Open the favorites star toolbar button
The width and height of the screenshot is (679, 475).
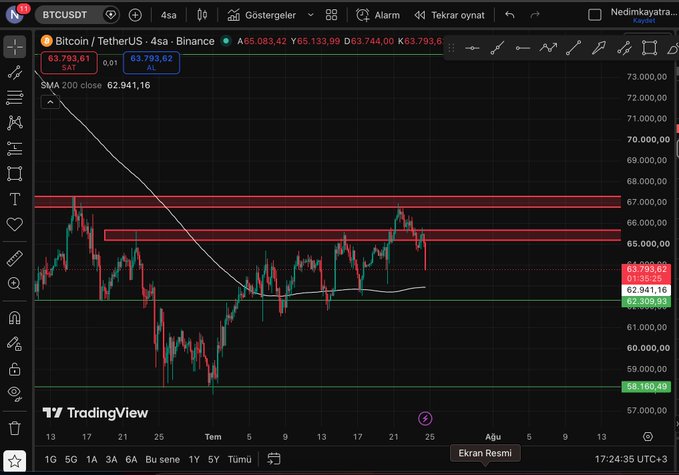[15, 461]
